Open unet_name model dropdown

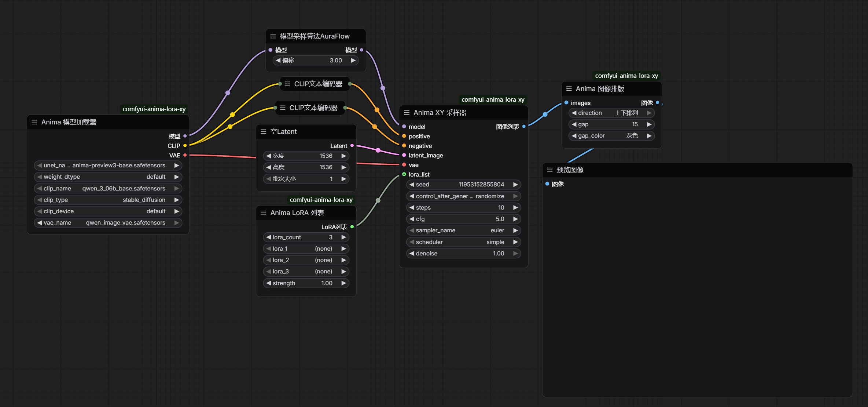click(108, 166)
